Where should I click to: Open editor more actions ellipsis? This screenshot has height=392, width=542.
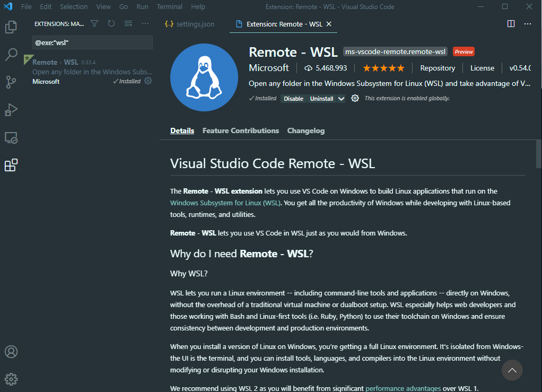pyautogui.click(x=528, y=23)
